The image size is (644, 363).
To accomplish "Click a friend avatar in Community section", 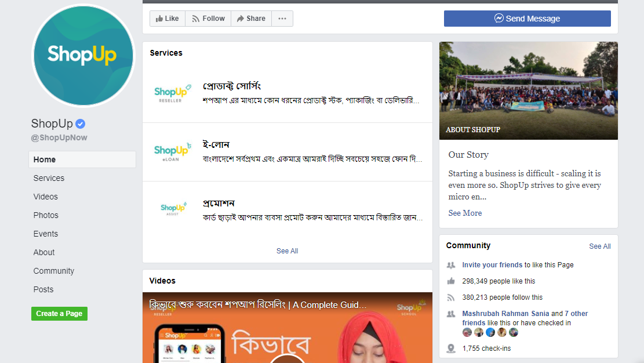I will click(x=467, y=332).
